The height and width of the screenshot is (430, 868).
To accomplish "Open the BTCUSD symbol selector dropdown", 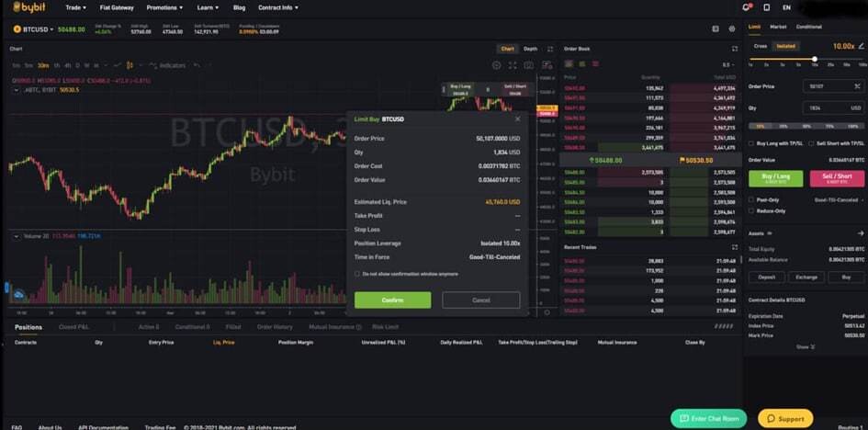I will [39, 29].
